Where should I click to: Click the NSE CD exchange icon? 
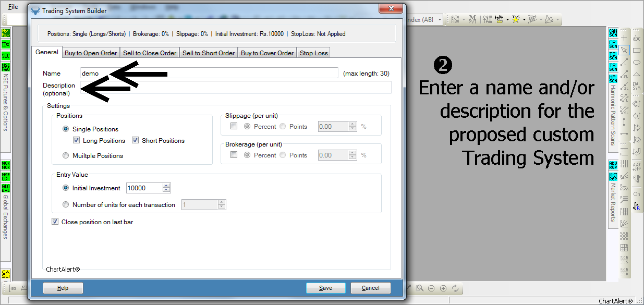click(6, 177)
